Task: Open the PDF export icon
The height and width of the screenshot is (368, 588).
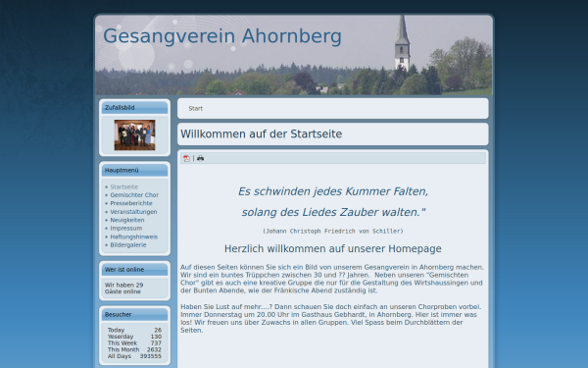Action: click(x=186, y=158)
